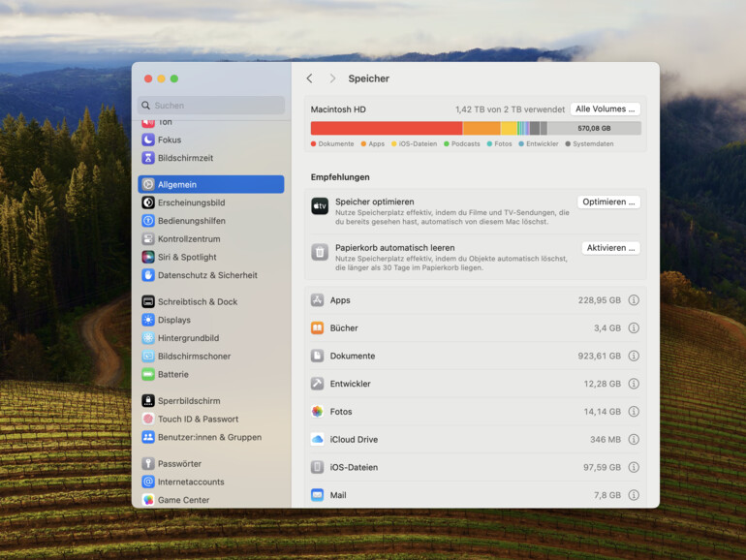The image size is (746, 560).
Task: Click the red Dokumente storage bar segment
Action: pyautogui.click(x=387, y=128)
